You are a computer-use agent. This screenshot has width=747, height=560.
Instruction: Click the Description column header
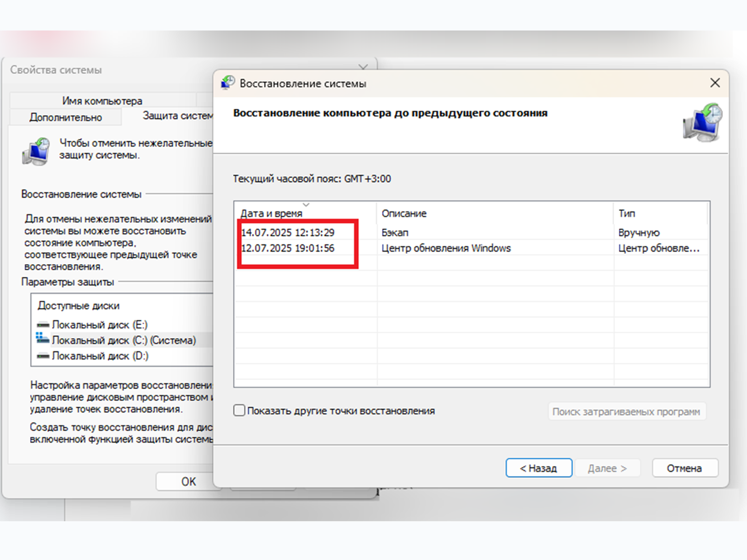[x=404, y=214]
